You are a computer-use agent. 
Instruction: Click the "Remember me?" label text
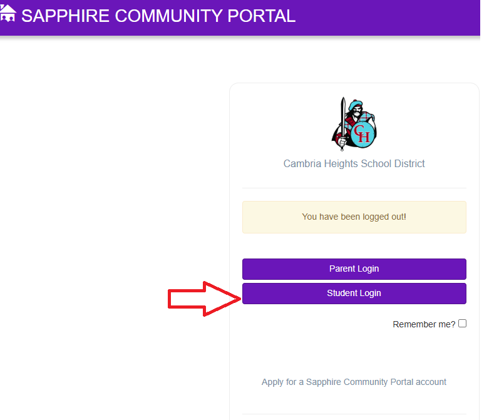(424, 324)
